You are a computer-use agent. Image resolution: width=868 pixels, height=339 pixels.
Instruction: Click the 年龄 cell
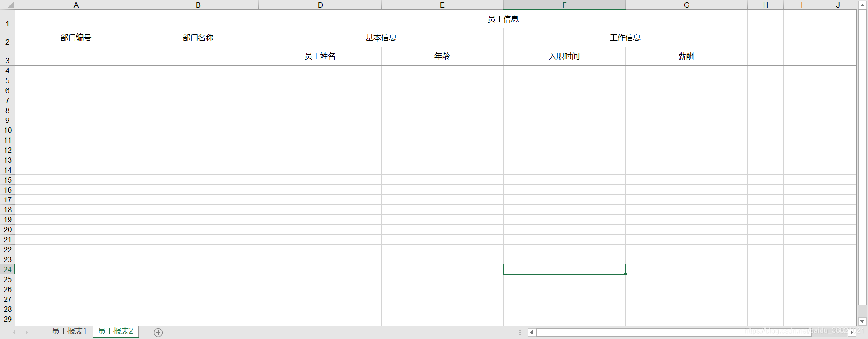point(442,56)
